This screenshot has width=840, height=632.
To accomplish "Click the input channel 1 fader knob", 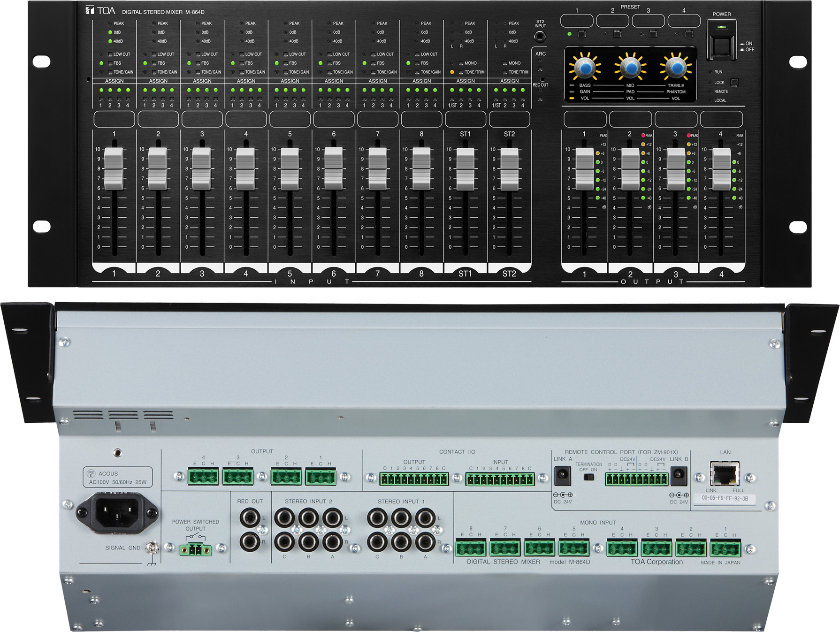I will tap(114, 168).
